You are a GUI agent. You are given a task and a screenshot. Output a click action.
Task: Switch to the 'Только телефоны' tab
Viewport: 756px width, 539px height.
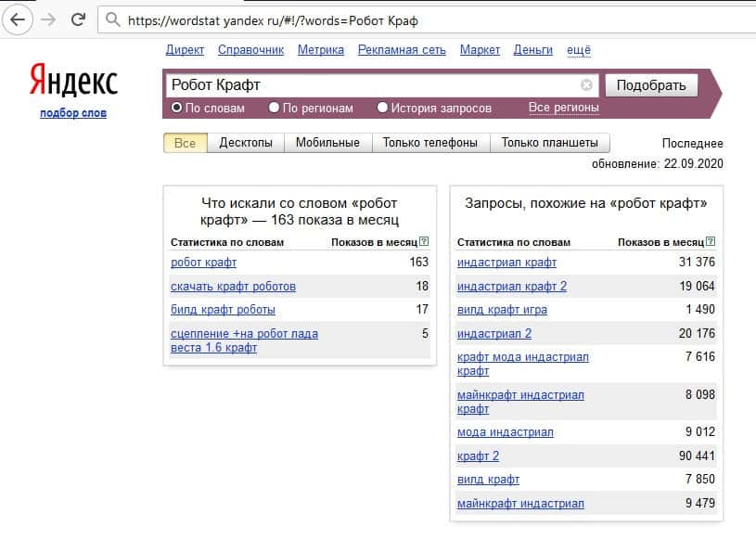(429, 143)
